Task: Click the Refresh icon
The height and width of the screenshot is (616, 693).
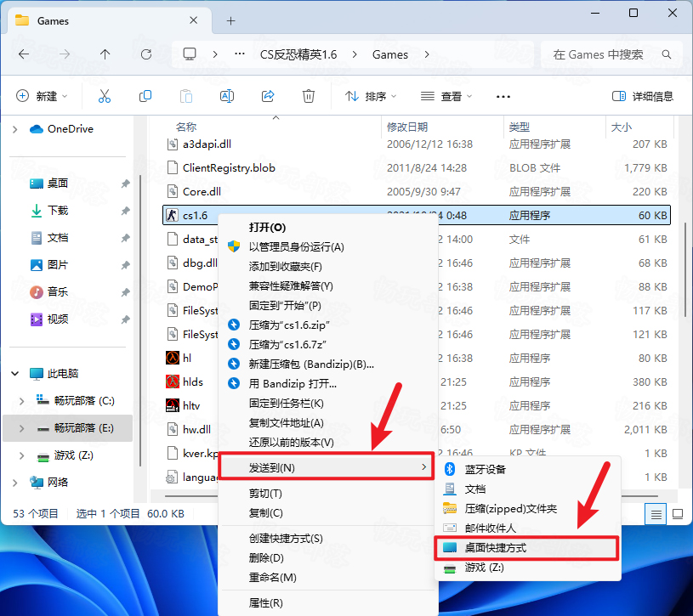Action: (x=146, y=54)
